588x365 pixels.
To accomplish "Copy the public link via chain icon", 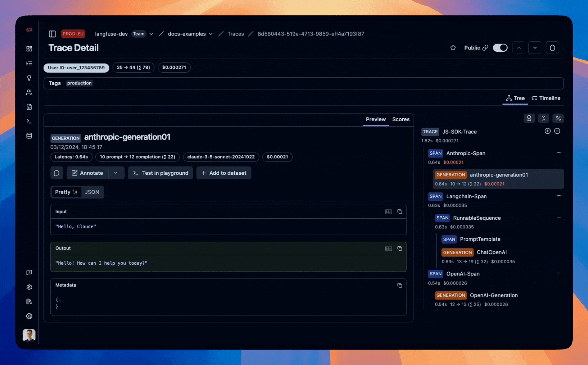I will point(485,48).
